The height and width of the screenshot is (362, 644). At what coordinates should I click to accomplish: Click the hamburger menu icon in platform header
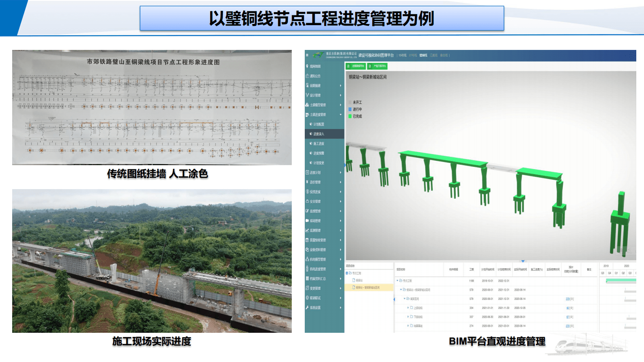(307, 55)
